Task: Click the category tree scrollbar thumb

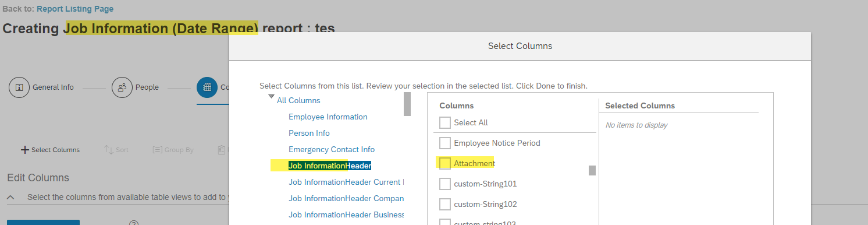Action: [x=407, y=104]
